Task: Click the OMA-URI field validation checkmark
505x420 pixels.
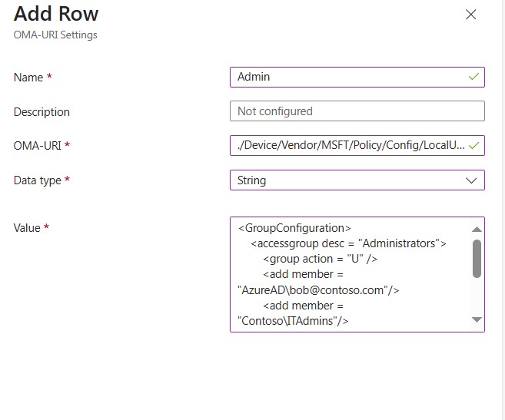Action: pyautogui.click(x=474, y=145)
